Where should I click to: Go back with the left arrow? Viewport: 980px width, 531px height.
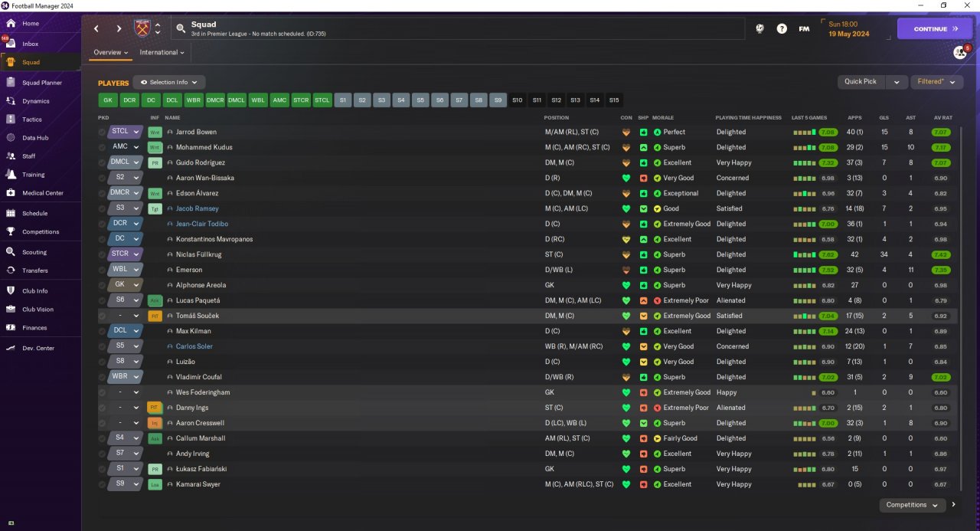click(x=96, y=29)
